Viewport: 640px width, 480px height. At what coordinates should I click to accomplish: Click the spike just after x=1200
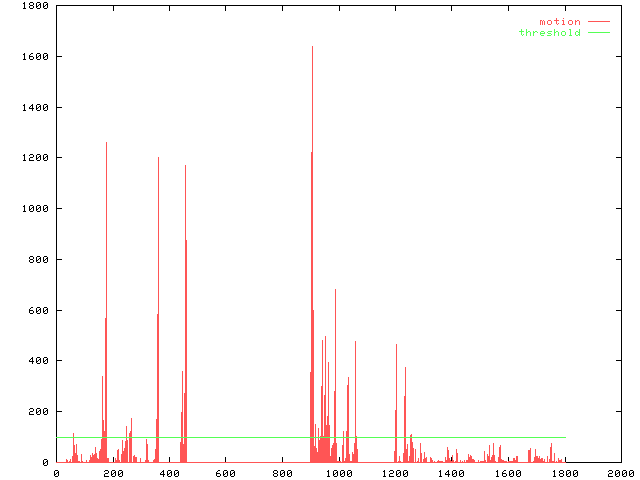pos(396,350)
